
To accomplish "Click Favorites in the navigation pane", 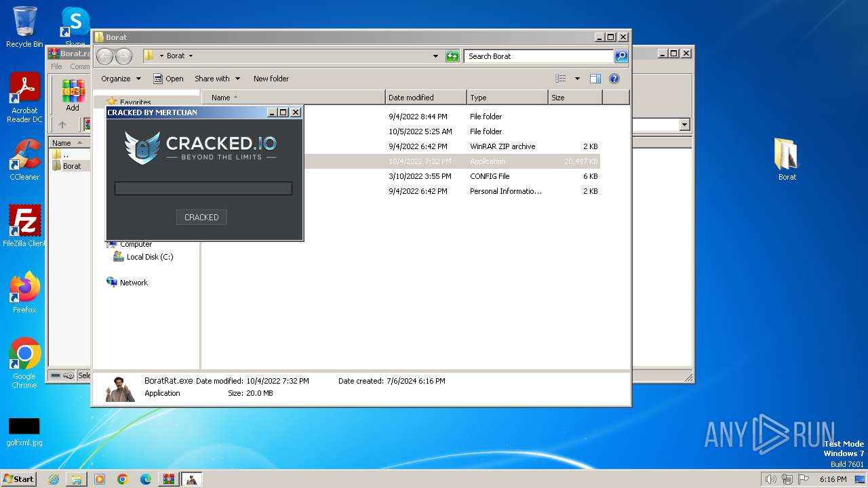I will pyautogui.click(x=135, y=102).
